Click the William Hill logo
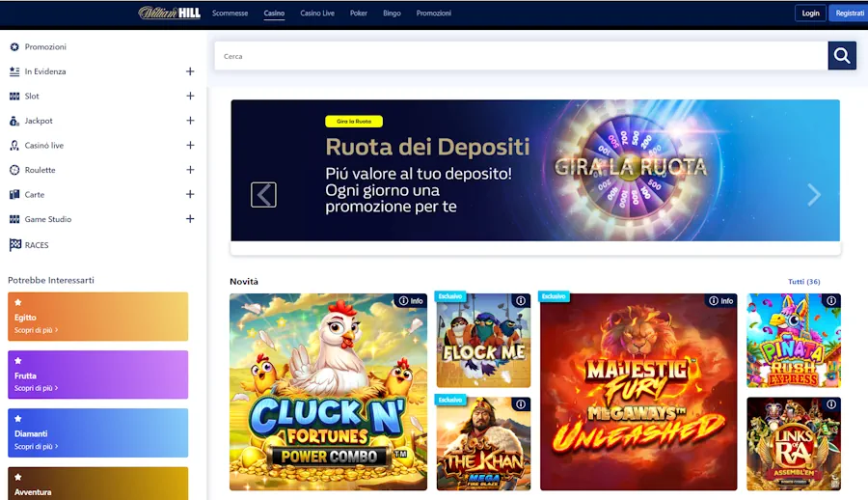The height and width of the screenshot is (500, 868). coord(170,13)
